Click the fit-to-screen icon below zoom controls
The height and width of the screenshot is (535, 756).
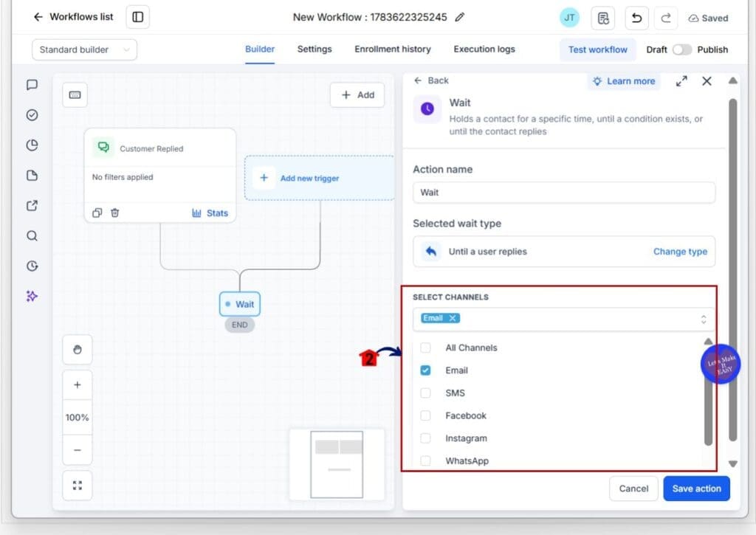tap(77, 486)
